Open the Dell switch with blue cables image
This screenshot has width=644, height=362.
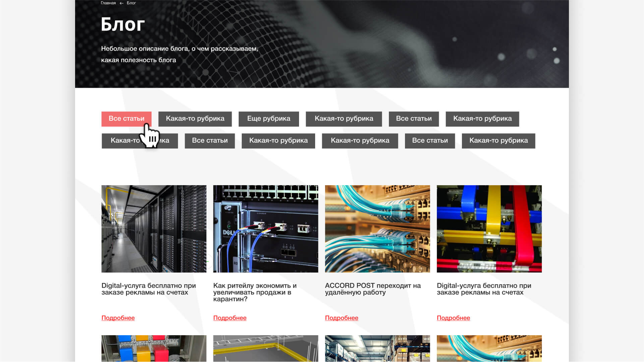pyautogui.click(x=266, y=229)
